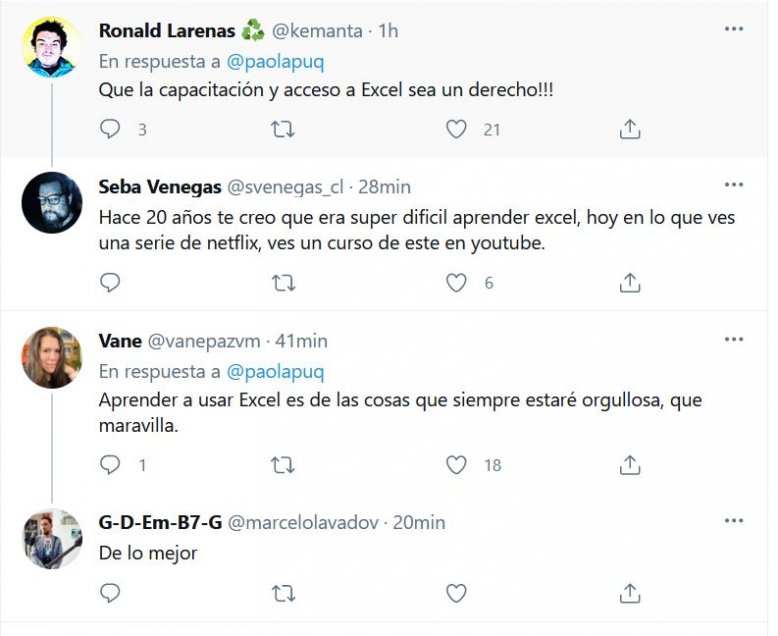Share Ronald Larenas' tweet
Screen dimensions: 778x636
629,129
